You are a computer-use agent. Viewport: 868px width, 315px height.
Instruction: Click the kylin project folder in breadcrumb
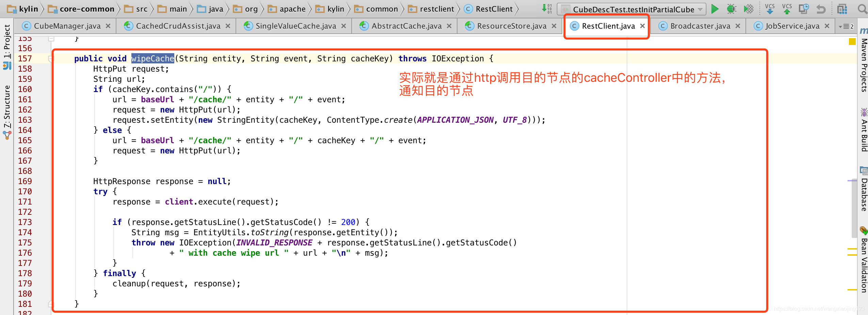(x=22, y=9)
